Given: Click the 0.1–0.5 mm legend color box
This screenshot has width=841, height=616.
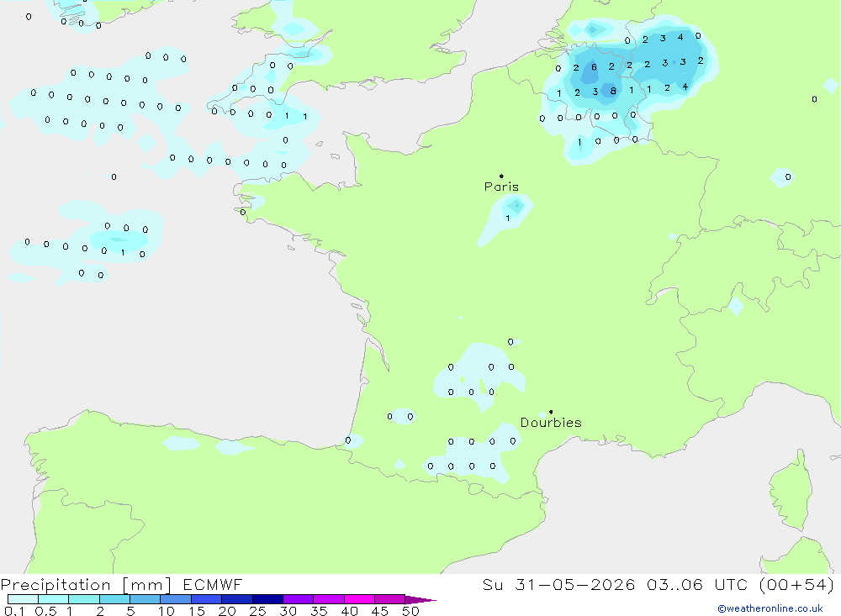Looking at the screenshot, I should coord(23,599).
